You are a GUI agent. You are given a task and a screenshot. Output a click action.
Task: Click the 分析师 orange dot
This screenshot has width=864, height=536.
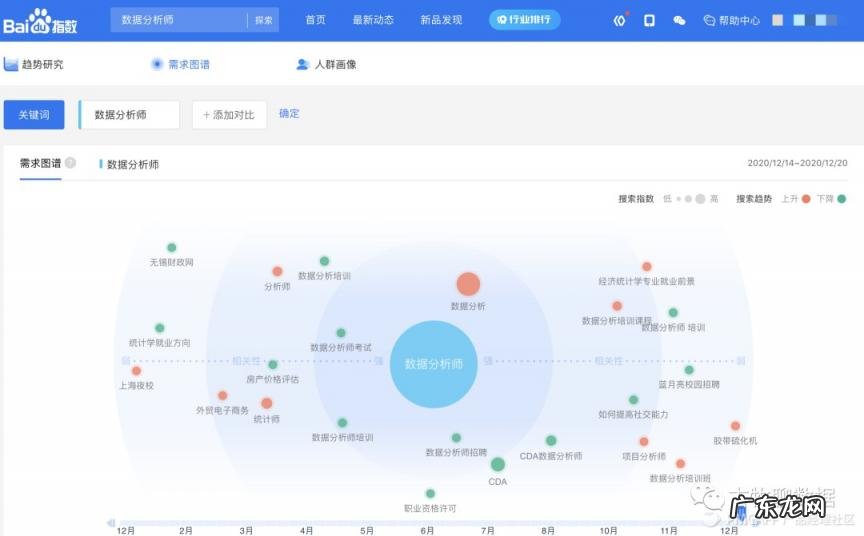pyautogui.click(x=277, y=271)
